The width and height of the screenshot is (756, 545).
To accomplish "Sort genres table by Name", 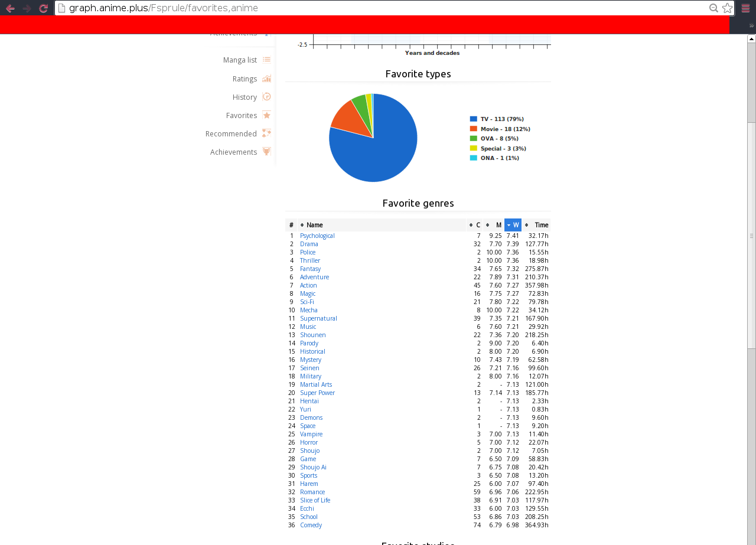I will [x=382, y=225].
